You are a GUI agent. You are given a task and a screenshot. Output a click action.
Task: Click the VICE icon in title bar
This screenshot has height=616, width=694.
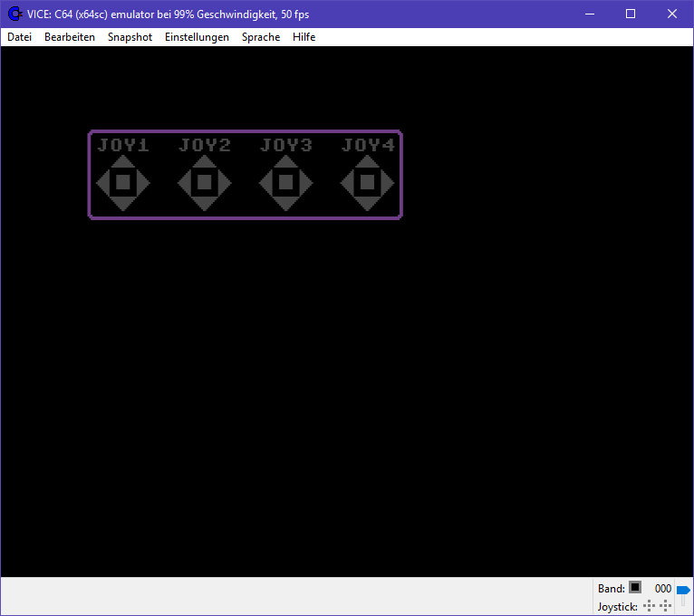(14, 14)
